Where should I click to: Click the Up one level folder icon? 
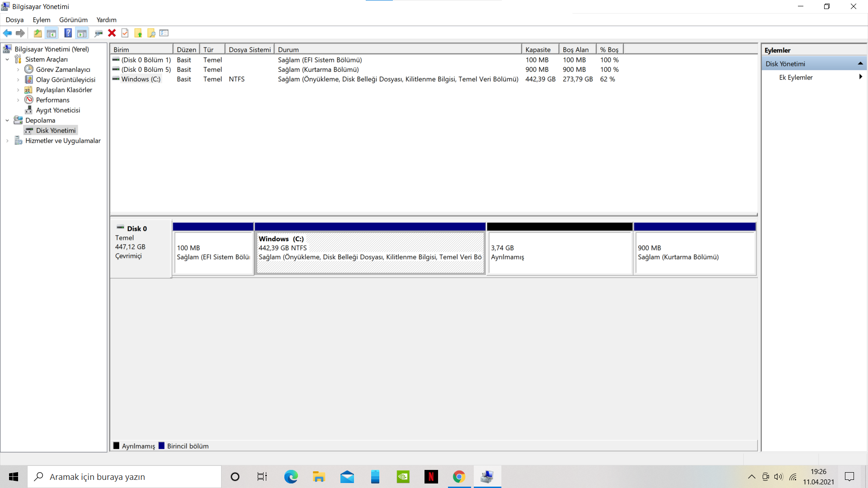pyautogui.click(x=38, y=33)
